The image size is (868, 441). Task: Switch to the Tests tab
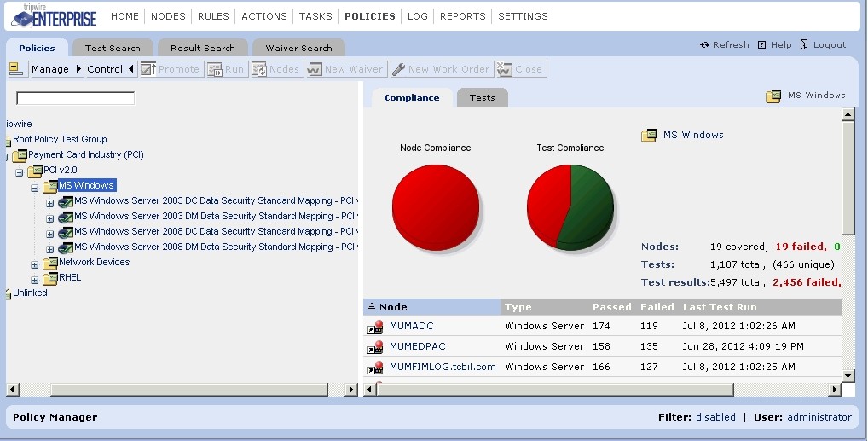coord(482,97)
